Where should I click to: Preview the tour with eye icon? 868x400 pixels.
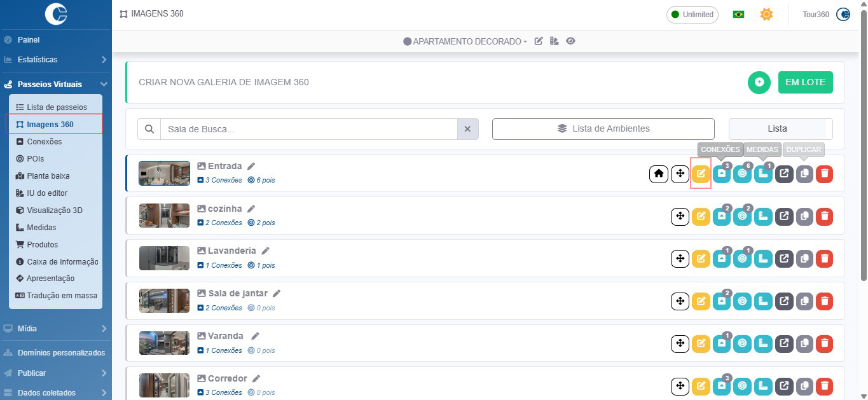570,41
